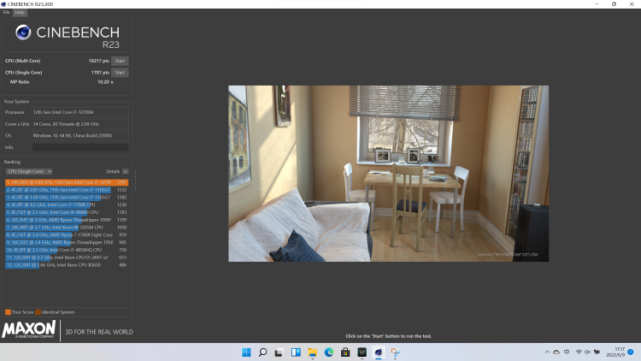Click the Cinebench taskbar icon
641x361 pixels.
379,352
